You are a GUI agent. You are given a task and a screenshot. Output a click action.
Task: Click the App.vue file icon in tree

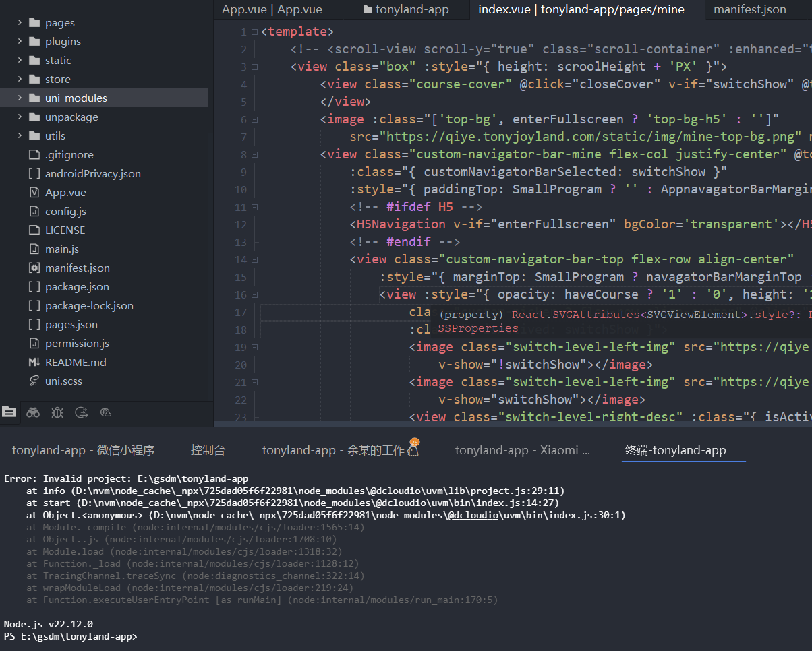(34, 192)
